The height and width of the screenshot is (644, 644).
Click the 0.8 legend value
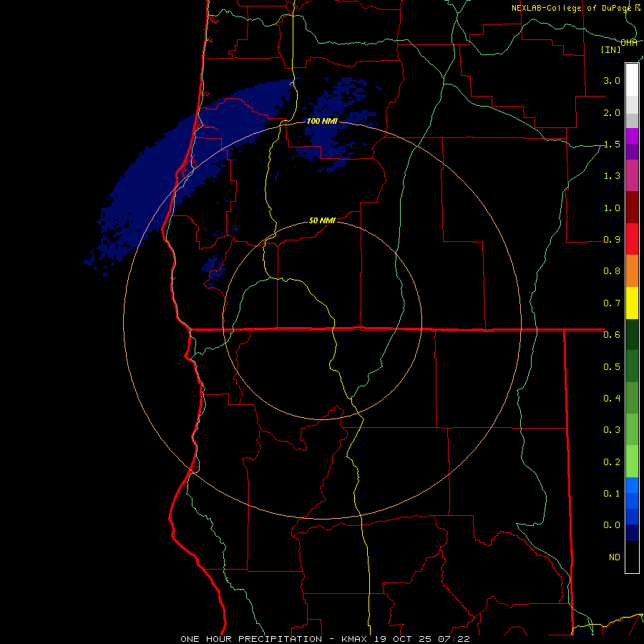[612, 271]
